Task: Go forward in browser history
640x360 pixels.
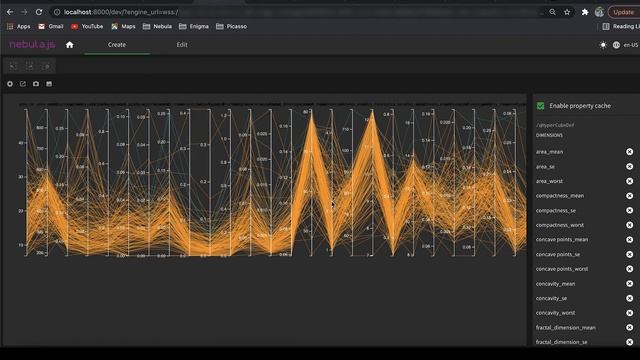Action: point(24,12)
